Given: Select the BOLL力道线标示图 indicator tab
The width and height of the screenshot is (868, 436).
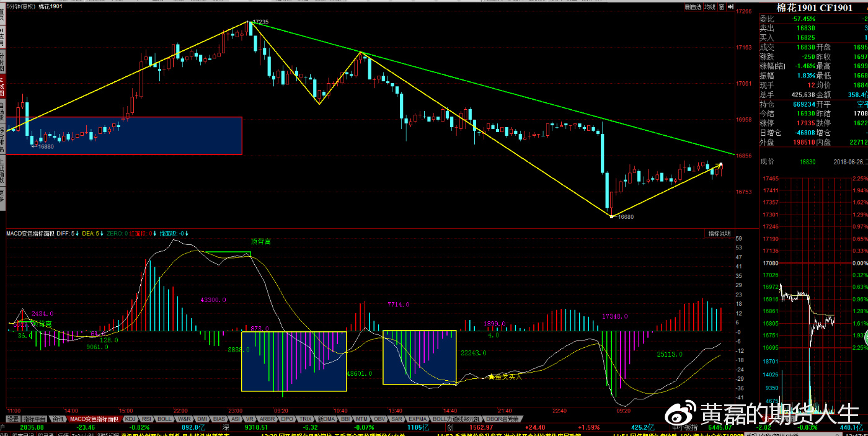Looking at the screenshot, I should pyautogui.click(x=456, y=419).
